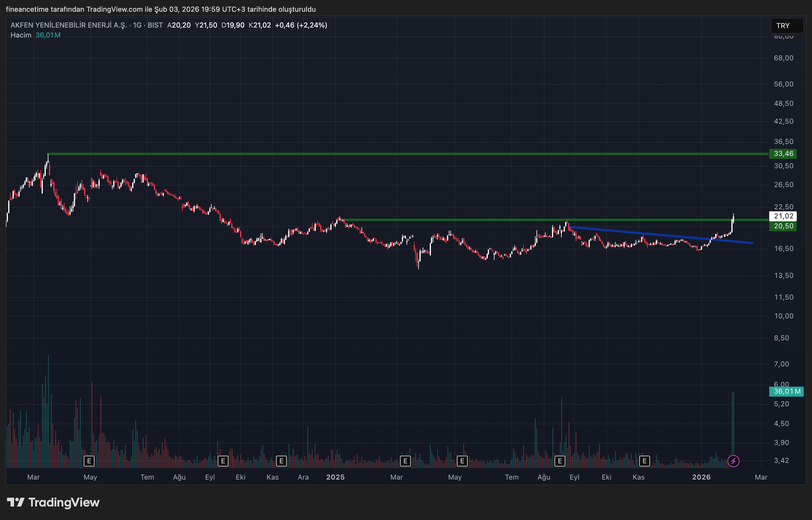Image resolution: width=812 pixels, height=520 pixels.
Task: Click the 21,02 current price label
Action: coord(783,216)
